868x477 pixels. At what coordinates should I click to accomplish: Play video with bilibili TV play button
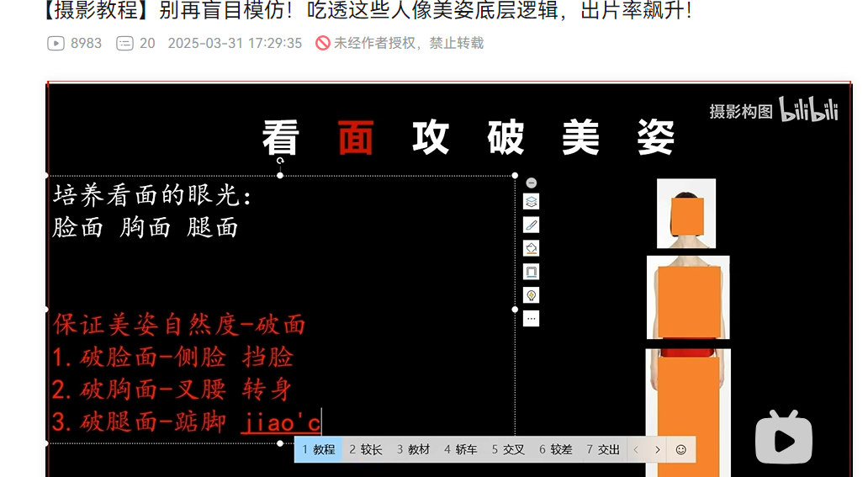pos(783,437)
